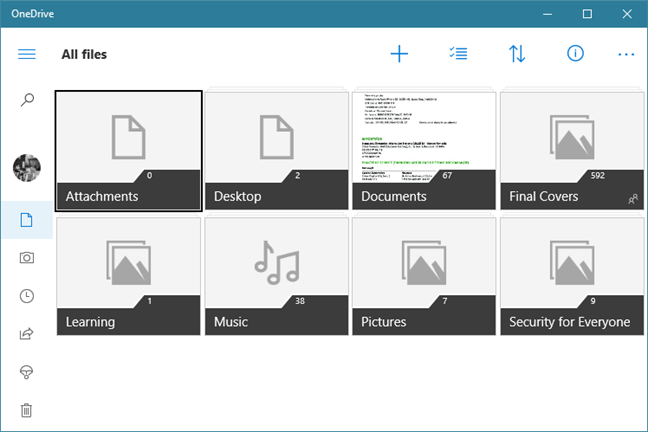Viewport: 648px width, 432px height.
Task: Close the OneDrive window
Action: pos(627,14)
